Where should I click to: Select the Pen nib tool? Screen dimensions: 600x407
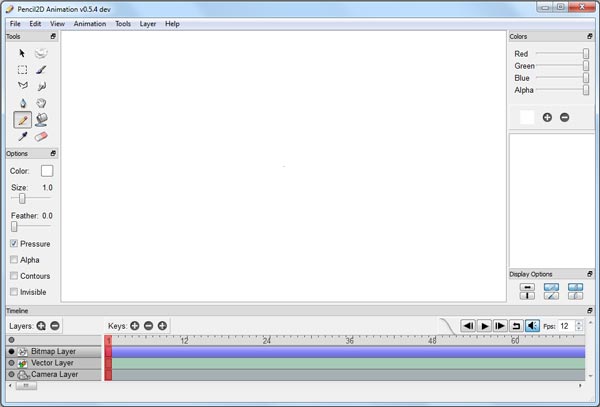(23, 103)
